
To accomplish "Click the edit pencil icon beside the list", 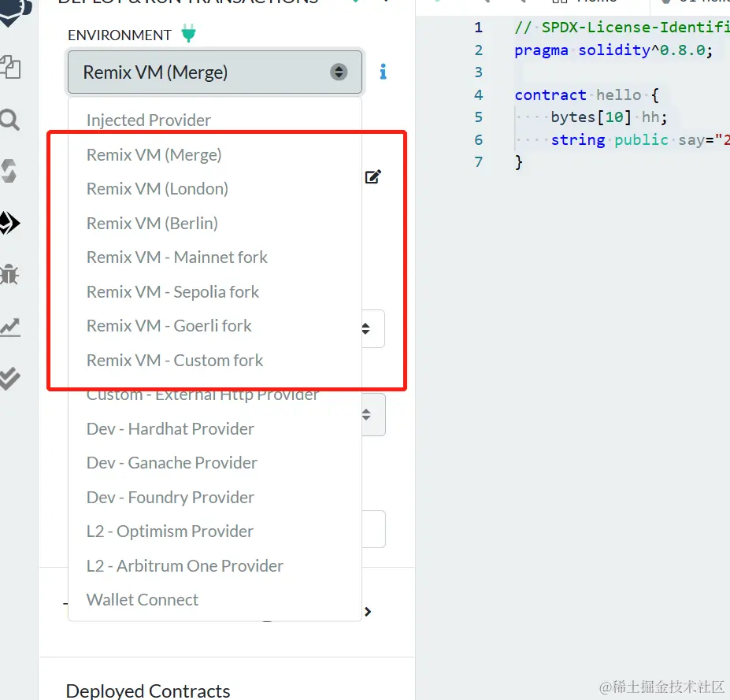I will pos(373,176).
